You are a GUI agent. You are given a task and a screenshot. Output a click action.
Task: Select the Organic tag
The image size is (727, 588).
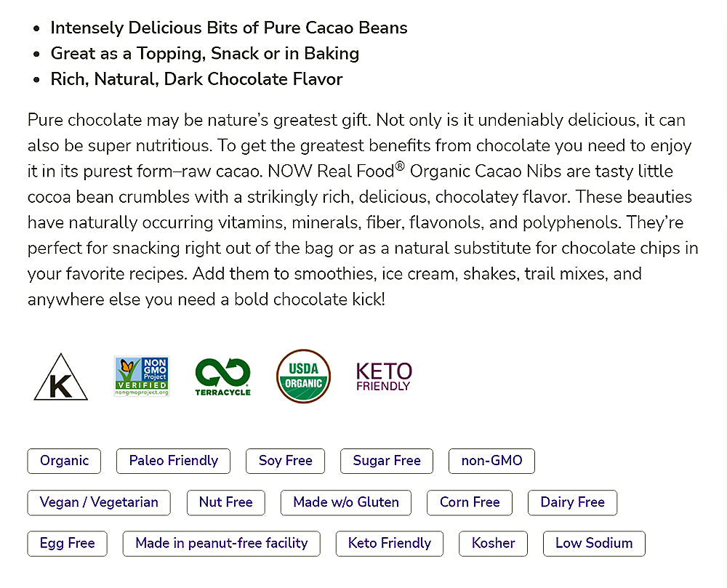64,461
